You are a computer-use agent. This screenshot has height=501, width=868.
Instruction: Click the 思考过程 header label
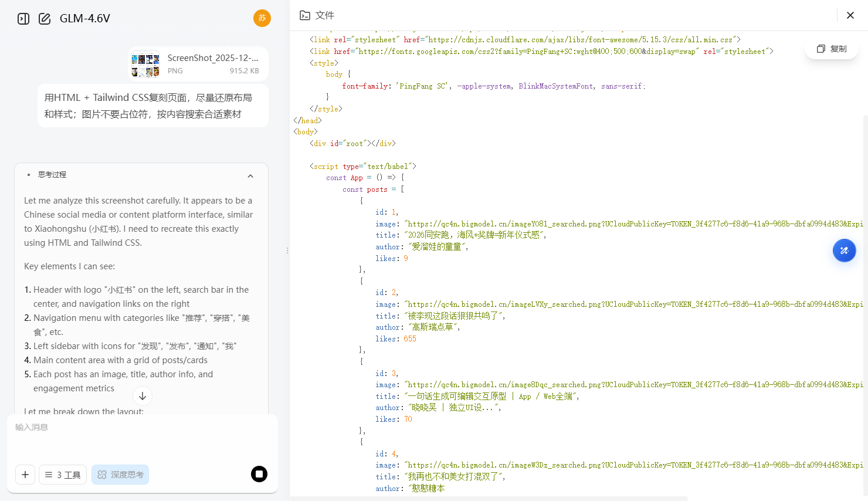click(x=52, y=175)
